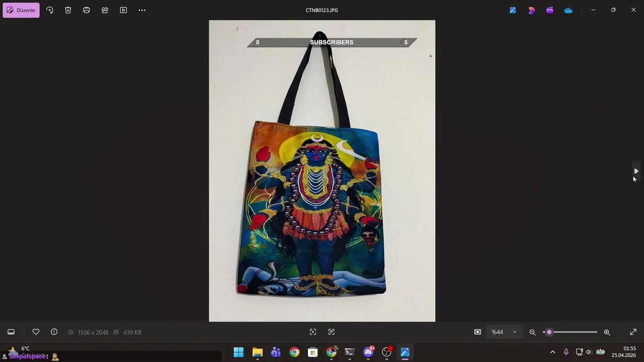Click the visual search icon beside scan

click(x=331, y=332)
